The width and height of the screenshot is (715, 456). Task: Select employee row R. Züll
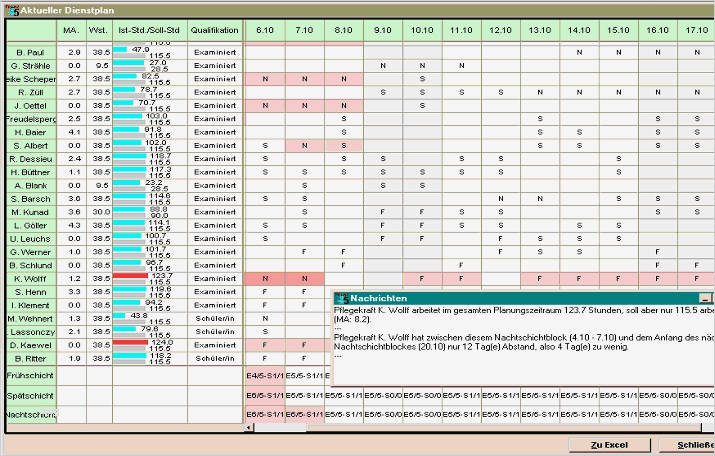(31, 92)
